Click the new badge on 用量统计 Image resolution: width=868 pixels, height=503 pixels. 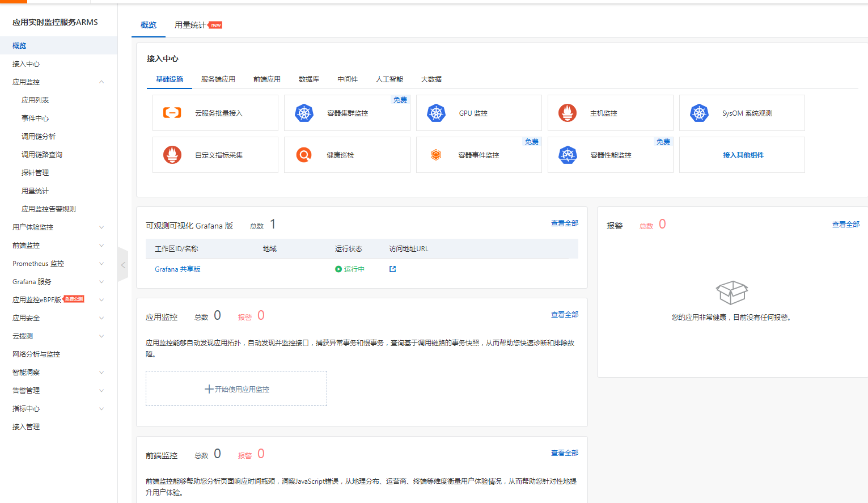215,25
